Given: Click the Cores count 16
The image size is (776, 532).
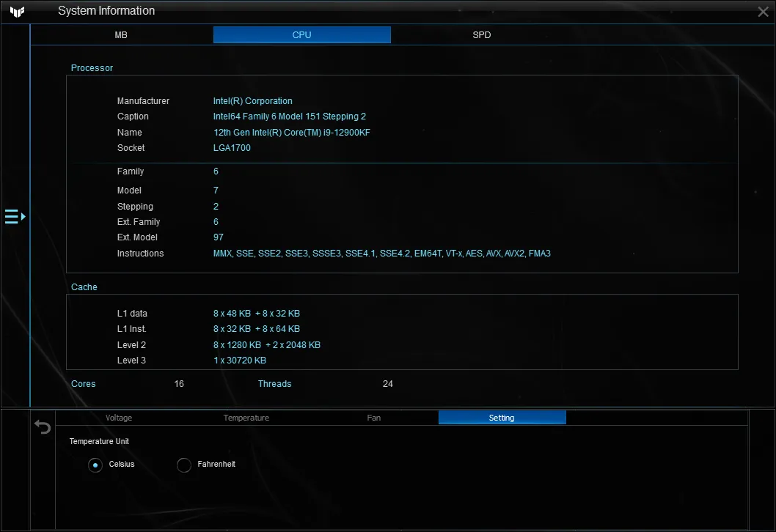Looking at the screenshot, I should pos(179,384).
